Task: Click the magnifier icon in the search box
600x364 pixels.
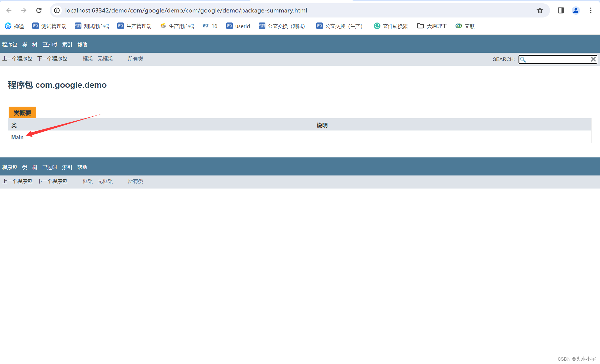Action: coord(523,59)
